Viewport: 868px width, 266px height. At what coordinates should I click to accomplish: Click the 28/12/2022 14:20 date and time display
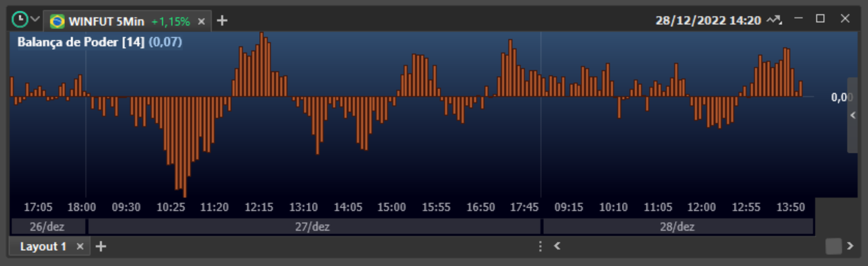pyautogui.click(x=709, y=20)
